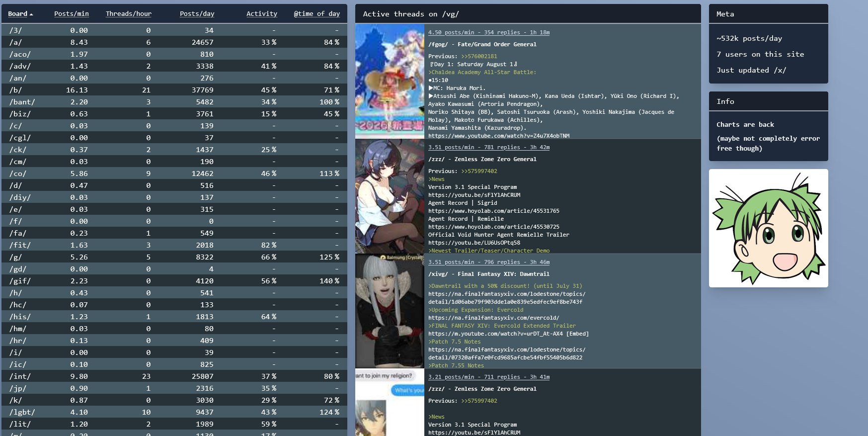The image size is (868, 436).
Task: Click the hoyolab.com/article/45531765 URL
Action: pyautogui.click(x=494, y=211)
